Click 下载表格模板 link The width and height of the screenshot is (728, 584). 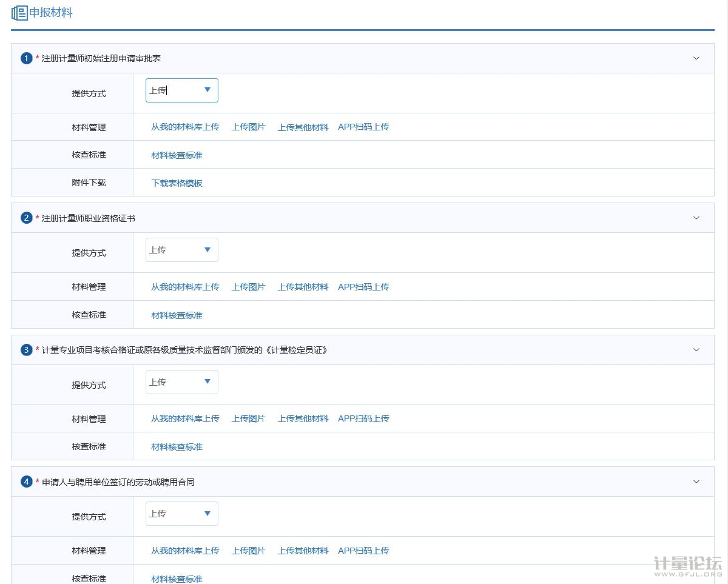[177, 183]
